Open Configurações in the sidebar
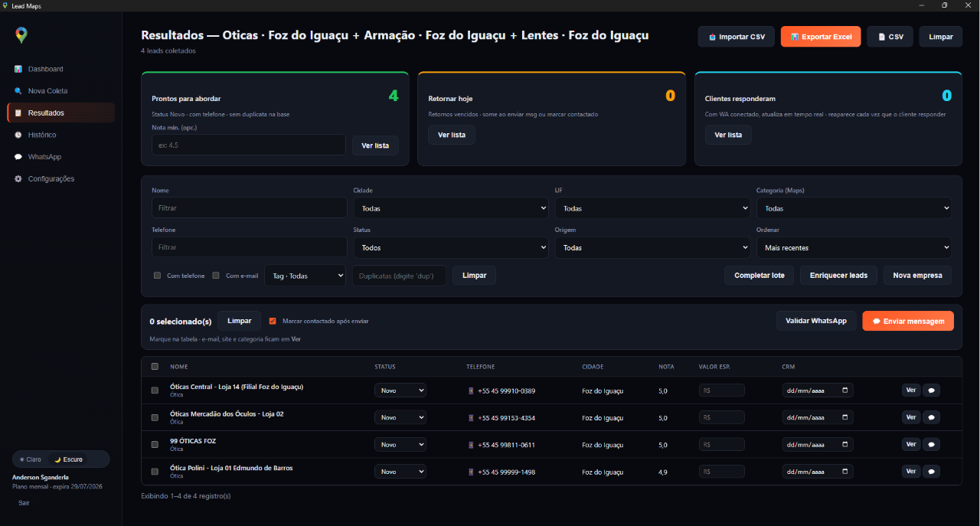Image resolution: width=980 pixels, height=526 pixels. tap(61, 179)
